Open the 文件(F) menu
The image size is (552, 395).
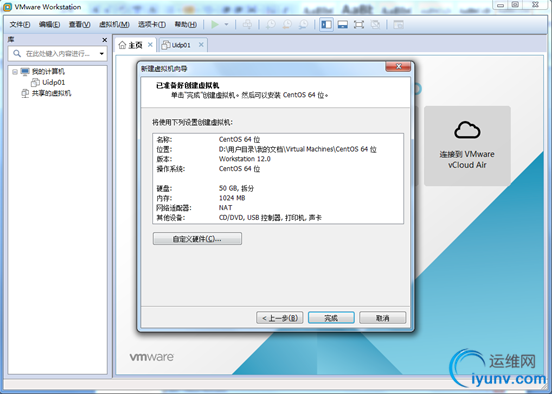click(x=20, y=24)
